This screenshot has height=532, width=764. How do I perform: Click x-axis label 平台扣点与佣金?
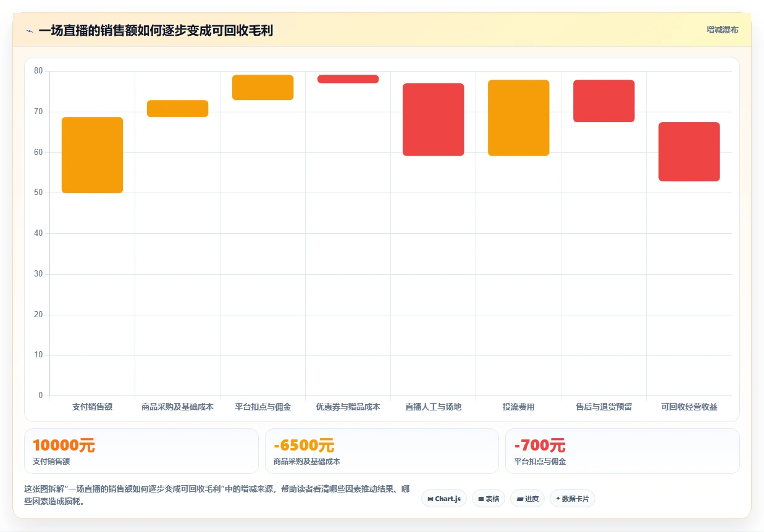pos(262,407)
